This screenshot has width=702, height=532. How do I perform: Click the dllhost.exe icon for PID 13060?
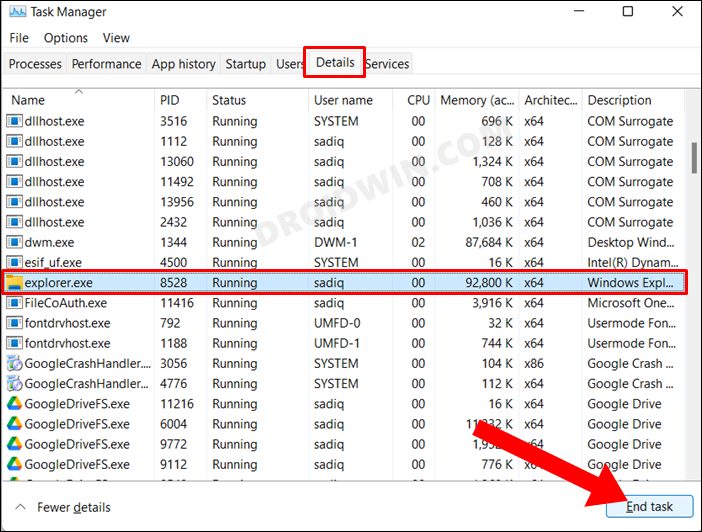coord(14,161)
